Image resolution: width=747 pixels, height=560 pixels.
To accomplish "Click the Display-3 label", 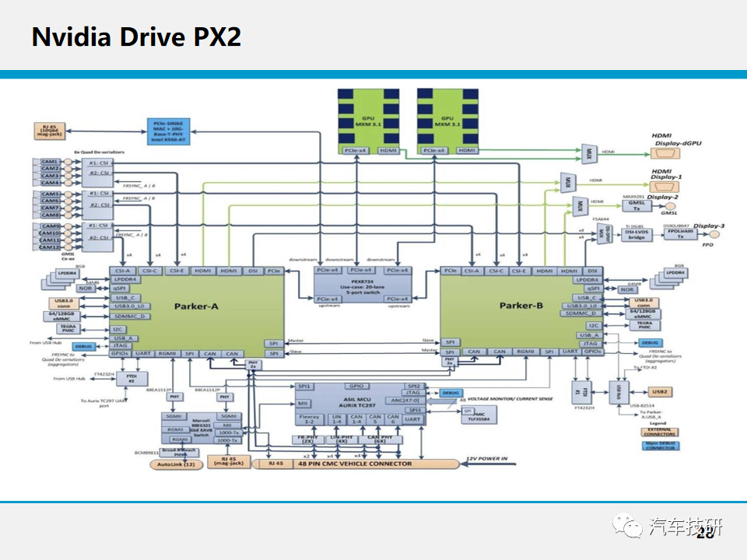I will pyautogui.click(x=709, y=226).
